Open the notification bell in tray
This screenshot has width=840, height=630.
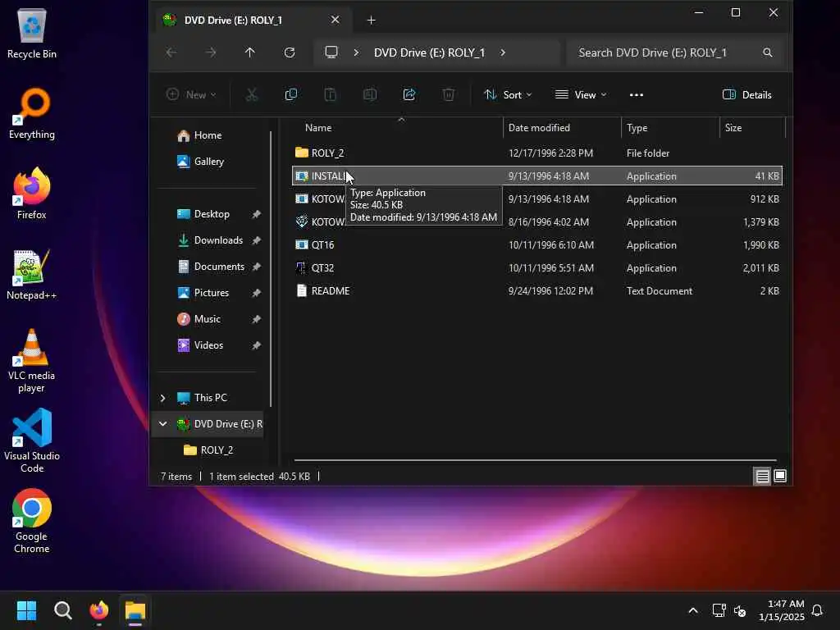pos(817,610)
